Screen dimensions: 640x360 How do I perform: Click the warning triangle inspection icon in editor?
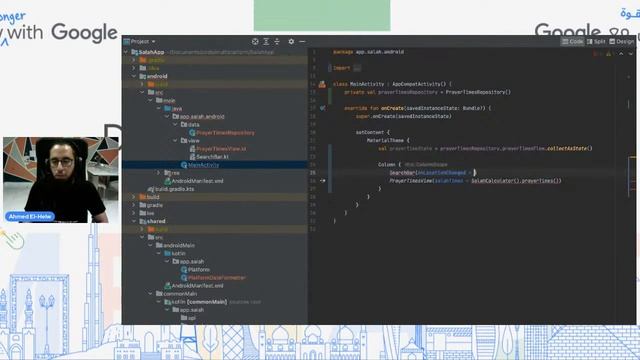coord(608,53)
